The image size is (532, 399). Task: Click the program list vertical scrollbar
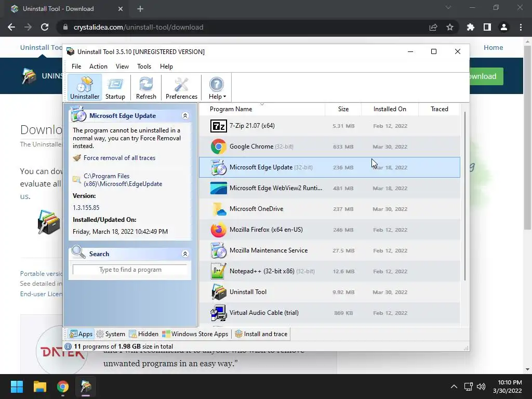point(465,196)
